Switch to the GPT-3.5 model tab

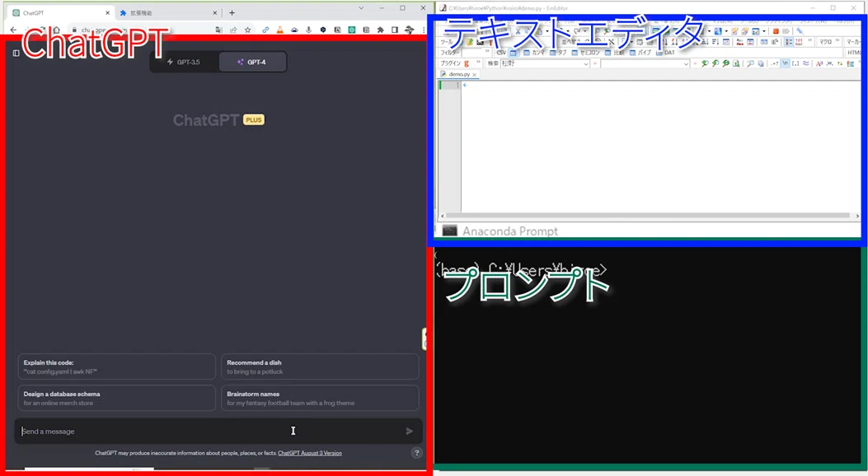tap(184, 62)
